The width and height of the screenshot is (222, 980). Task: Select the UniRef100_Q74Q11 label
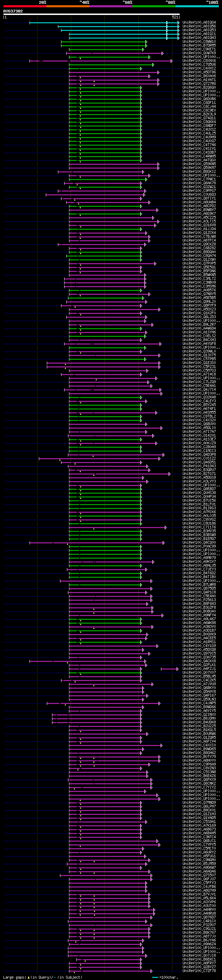click(199, 118)
